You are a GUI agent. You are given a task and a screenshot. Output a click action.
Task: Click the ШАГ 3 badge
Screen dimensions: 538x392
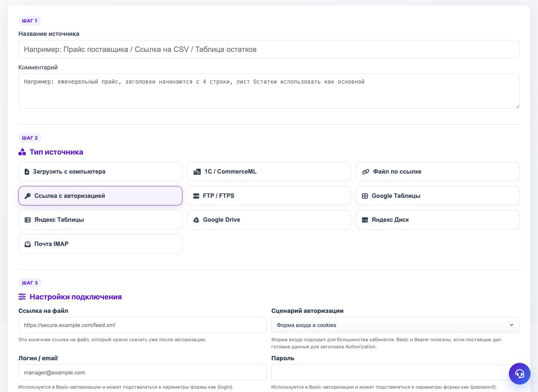(x=30, y=283)
